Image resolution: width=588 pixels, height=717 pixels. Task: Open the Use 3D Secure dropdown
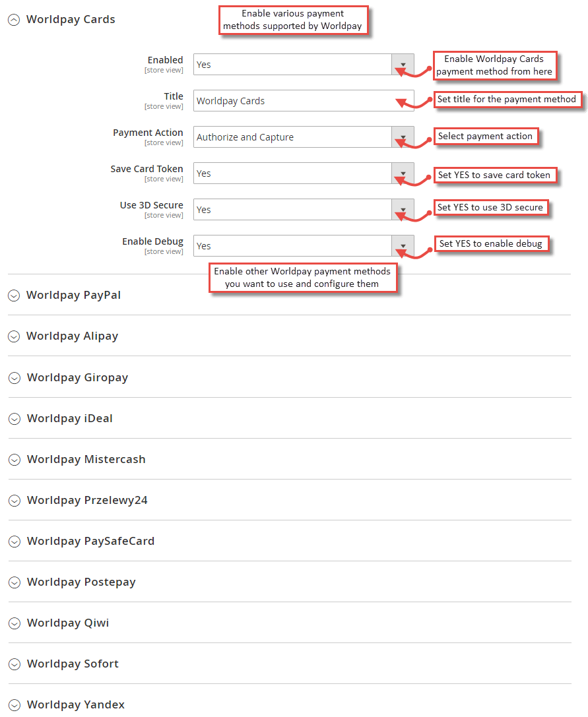[x=304, y=210]
